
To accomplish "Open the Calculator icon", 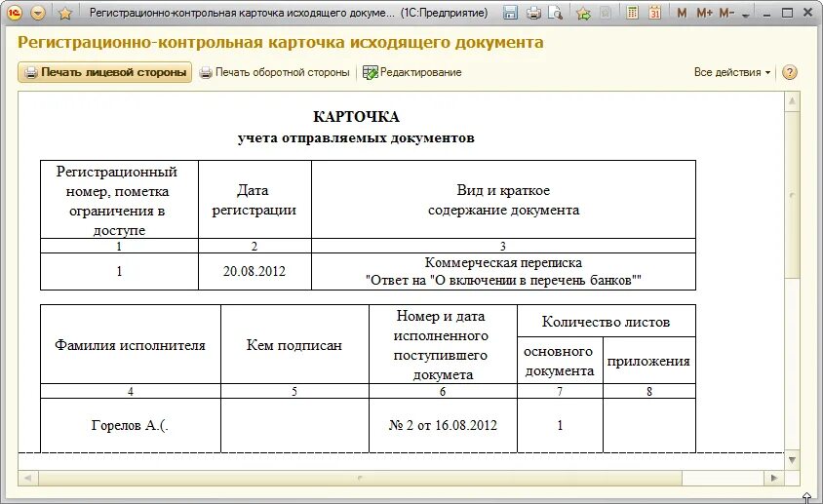I will click(x=633, y=13).
